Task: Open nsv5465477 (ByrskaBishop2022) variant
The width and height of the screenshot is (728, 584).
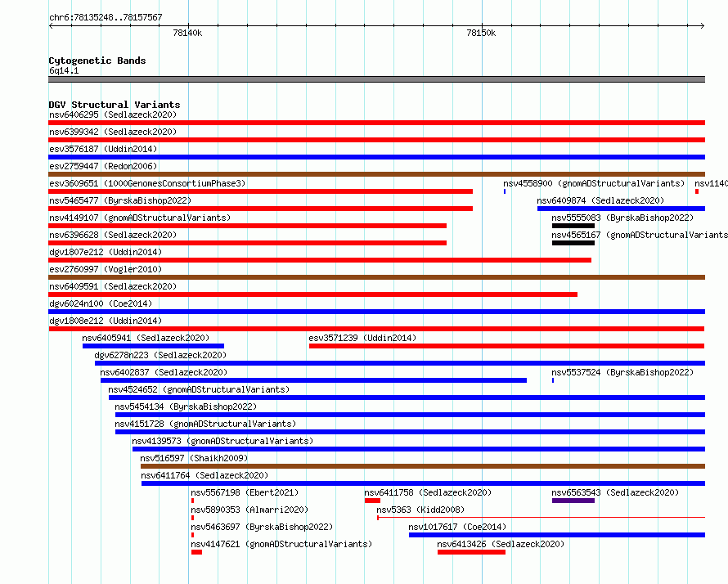Action: pyautogui.click(x=120, y=200)
